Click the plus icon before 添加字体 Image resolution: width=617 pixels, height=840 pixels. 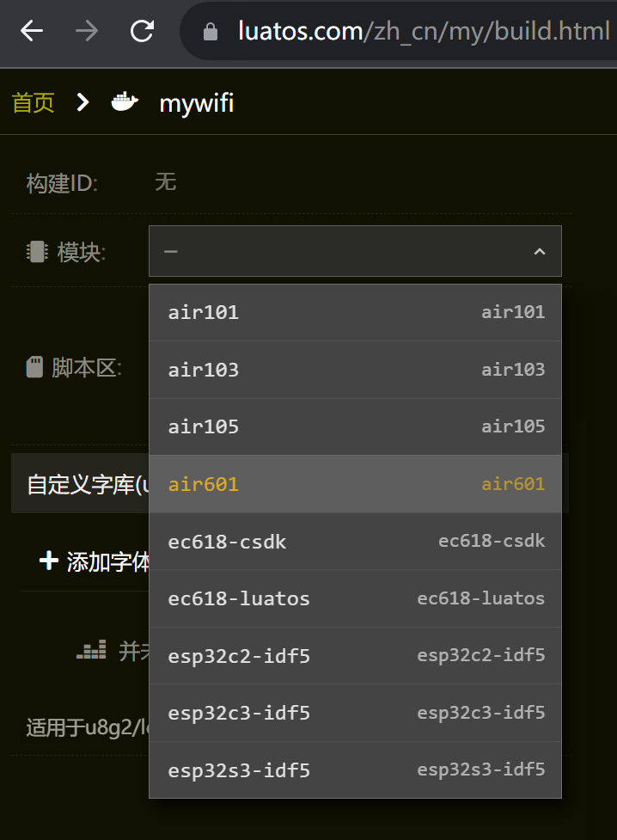[47, 561]
